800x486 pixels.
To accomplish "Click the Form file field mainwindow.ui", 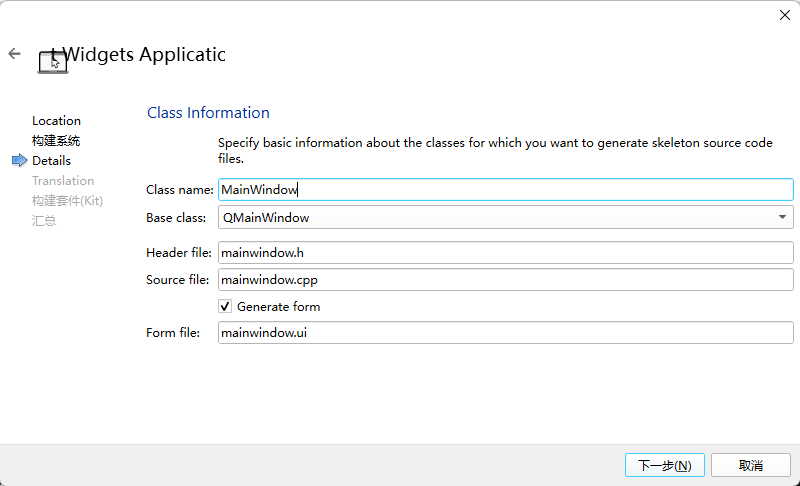I will tap(506, 332).
